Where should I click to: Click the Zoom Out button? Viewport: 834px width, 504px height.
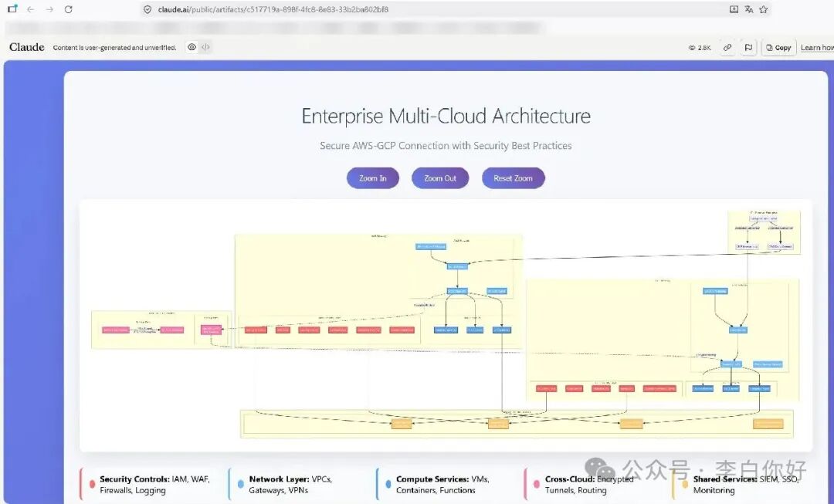pyautogui.click(x=440, y=178)
